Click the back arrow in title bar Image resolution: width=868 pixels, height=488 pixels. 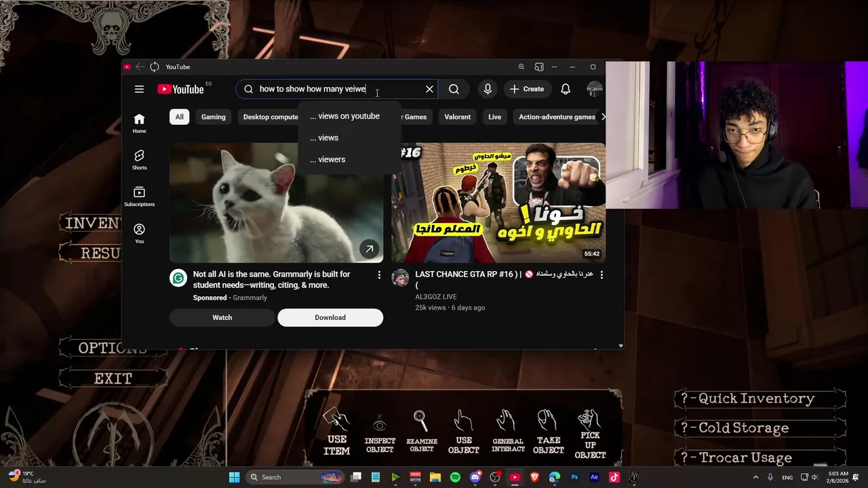[140, 66]
